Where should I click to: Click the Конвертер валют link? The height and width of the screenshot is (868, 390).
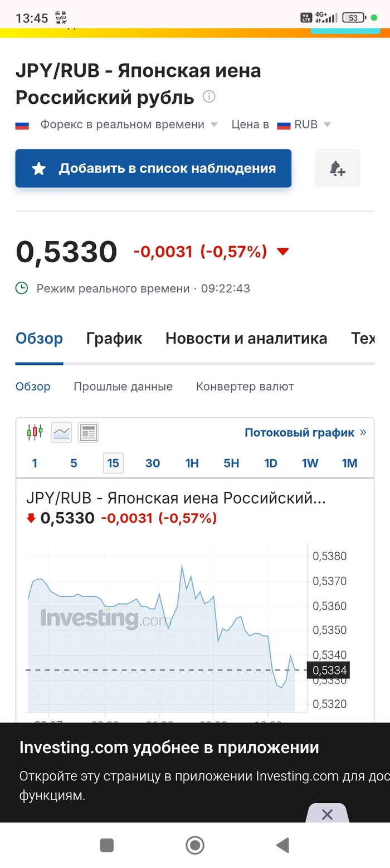click(245, 387)
